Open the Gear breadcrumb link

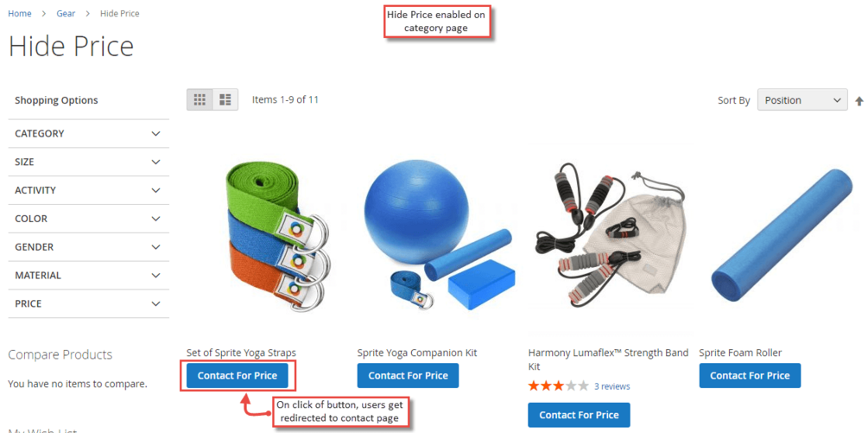66,13
